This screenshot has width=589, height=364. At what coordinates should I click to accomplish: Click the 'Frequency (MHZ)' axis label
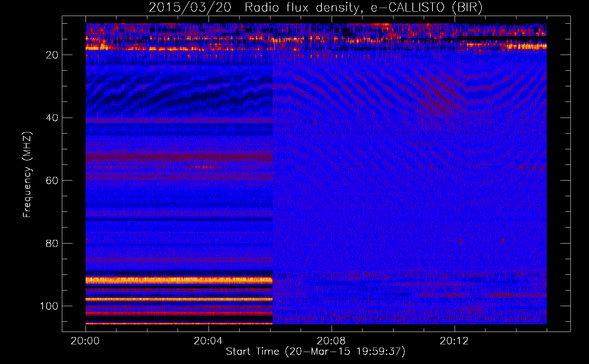[x=27, y=174]
